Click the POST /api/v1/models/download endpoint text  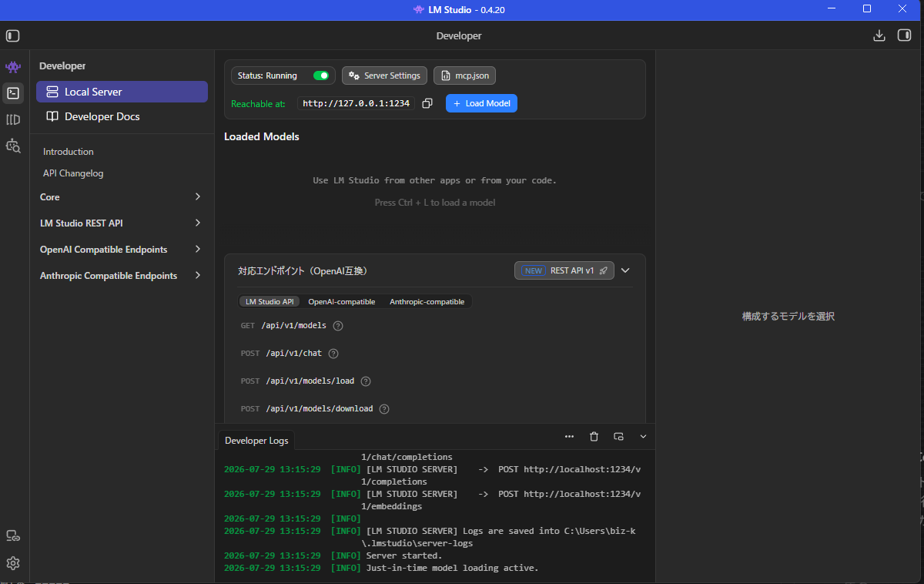pyautogui.click(x=306, y=409)
